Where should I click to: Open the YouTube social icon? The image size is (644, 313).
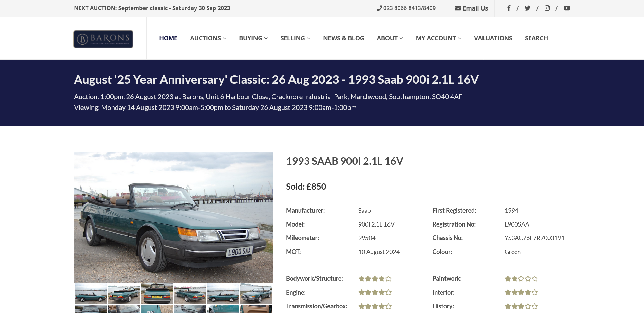567,8
